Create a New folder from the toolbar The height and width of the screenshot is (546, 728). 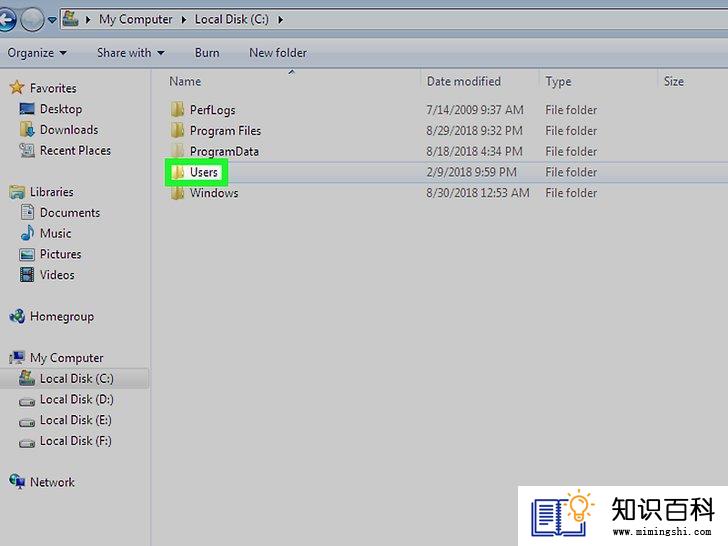278,53
